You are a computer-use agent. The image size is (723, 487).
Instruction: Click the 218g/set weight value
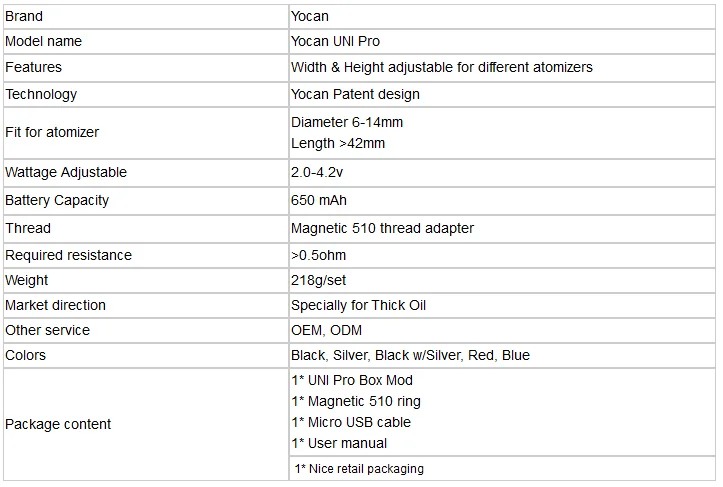click(319, 280)
